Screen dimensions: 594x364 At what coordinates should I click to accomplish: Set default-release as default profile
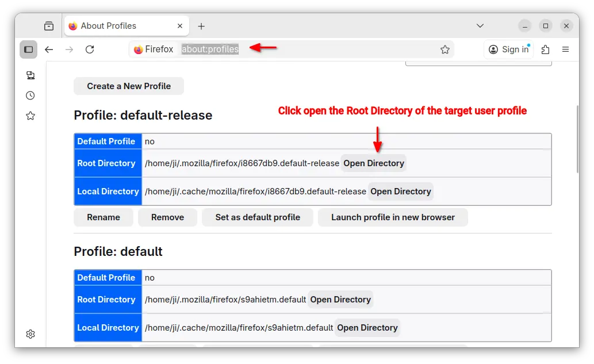[258, 217]
